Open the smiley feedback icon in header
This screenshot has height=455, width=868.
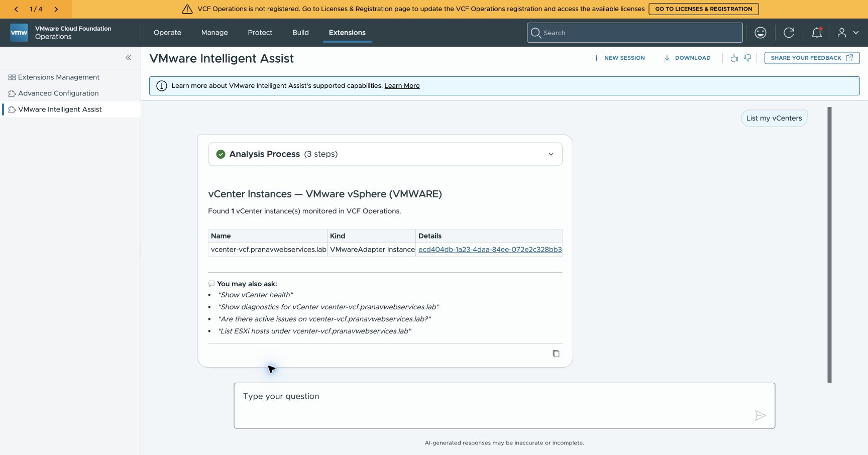coord(761,33)
